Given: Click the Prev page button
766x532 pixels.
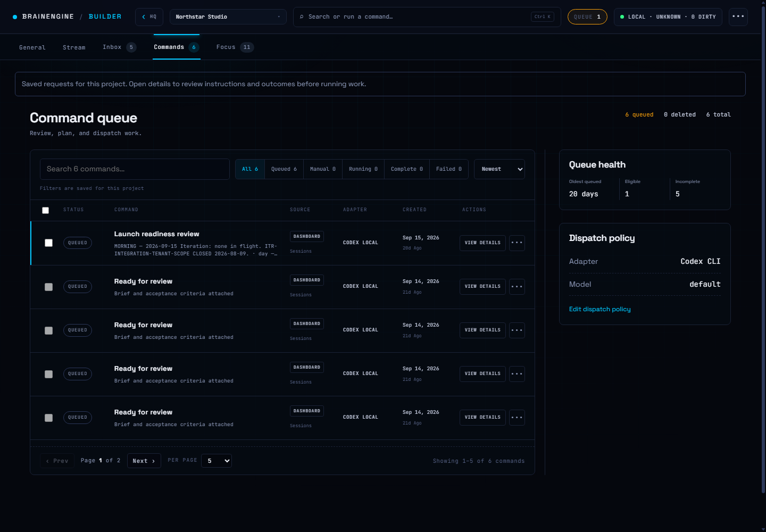Looking at the screenshot, I should coord(57,461).
